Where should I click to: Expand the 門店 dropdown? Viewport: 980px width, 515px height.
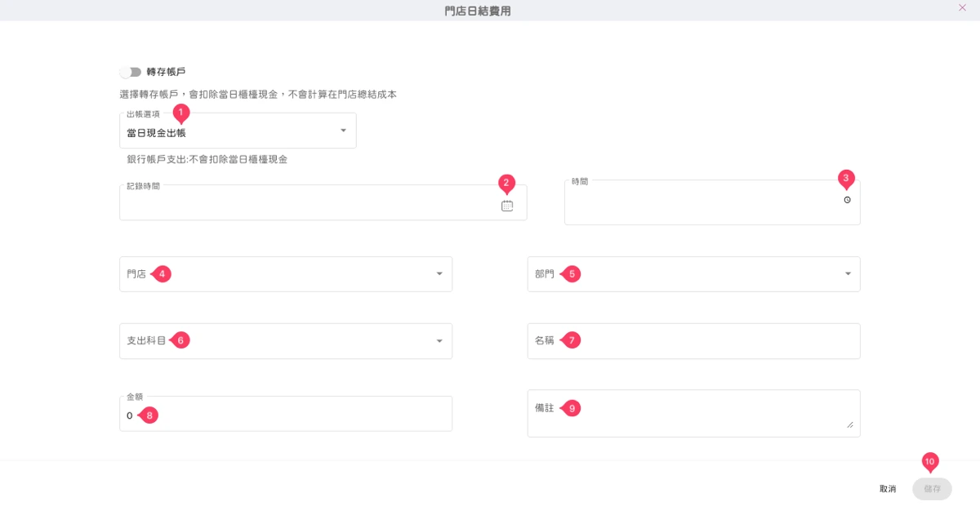pyautogui.click(x=286, y=274)
